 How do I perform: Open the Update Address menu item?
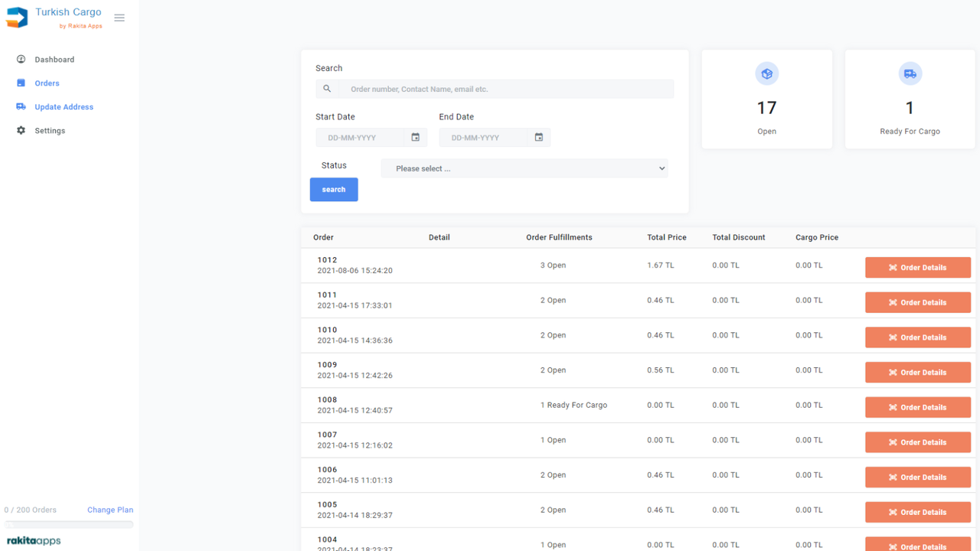point(64,106)
